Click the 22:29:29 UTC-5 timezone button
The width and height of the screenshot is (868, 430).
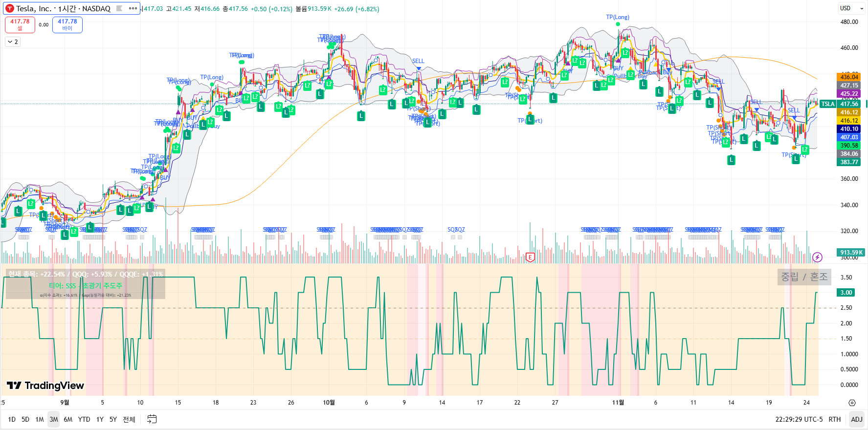(799, 419)
